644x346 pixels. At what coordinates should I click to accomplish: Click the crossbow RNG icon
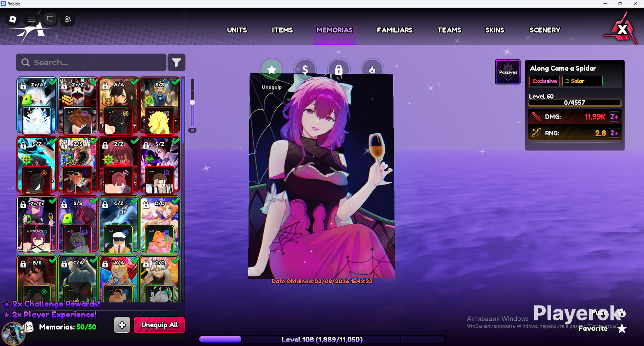coord(536,133)
